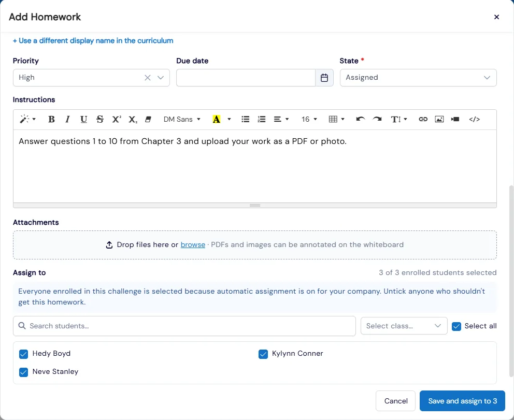The width and height of the screenshot is (514, 420).
Task: Open the State dropdown
Action: click(x=418, y=78)
